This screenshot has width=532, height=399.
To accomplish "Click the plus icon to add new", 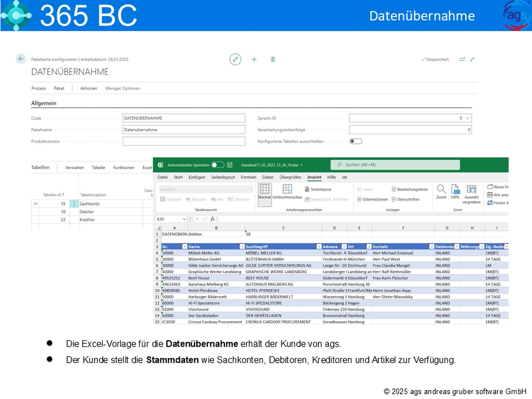I will (x=254, y=59).
